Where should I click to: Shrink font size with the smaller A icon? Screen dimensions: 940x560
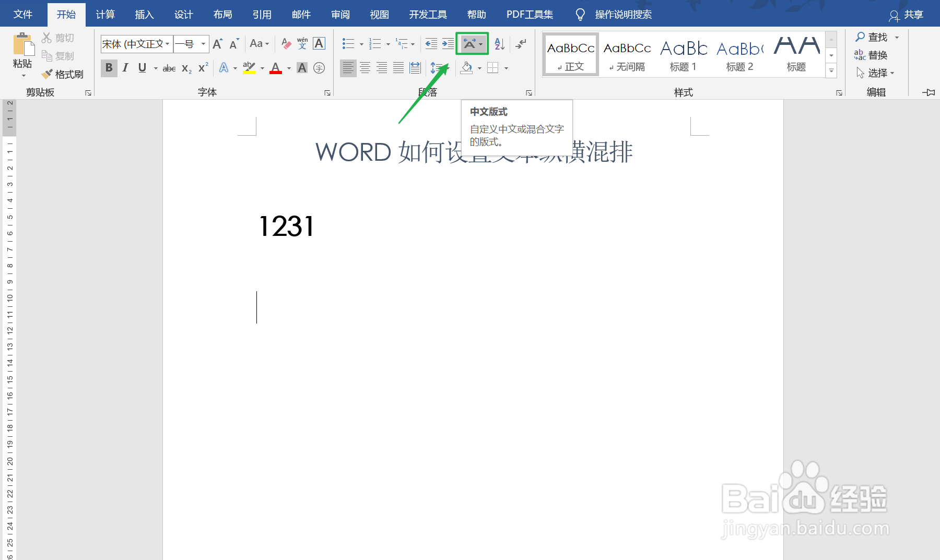[x=234, y=44]
